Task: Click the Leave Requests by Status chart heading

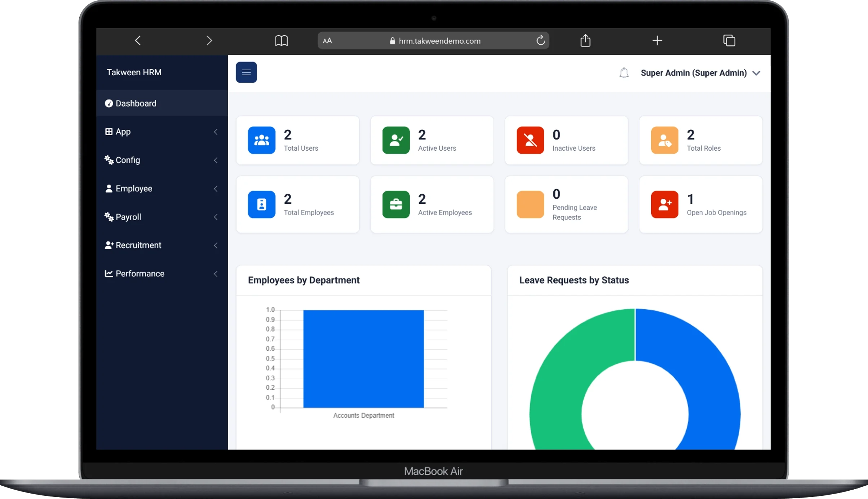Action: [x=574, y=280]
